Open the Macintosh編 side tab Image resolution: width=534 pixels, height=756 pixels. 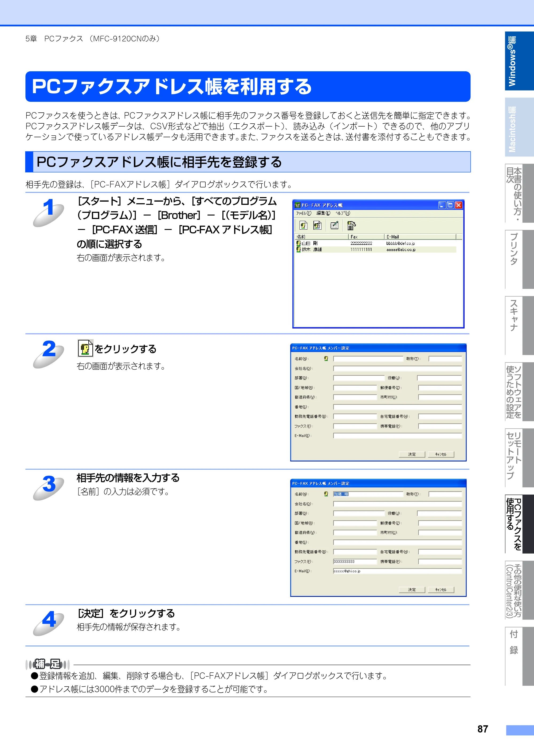519,127
